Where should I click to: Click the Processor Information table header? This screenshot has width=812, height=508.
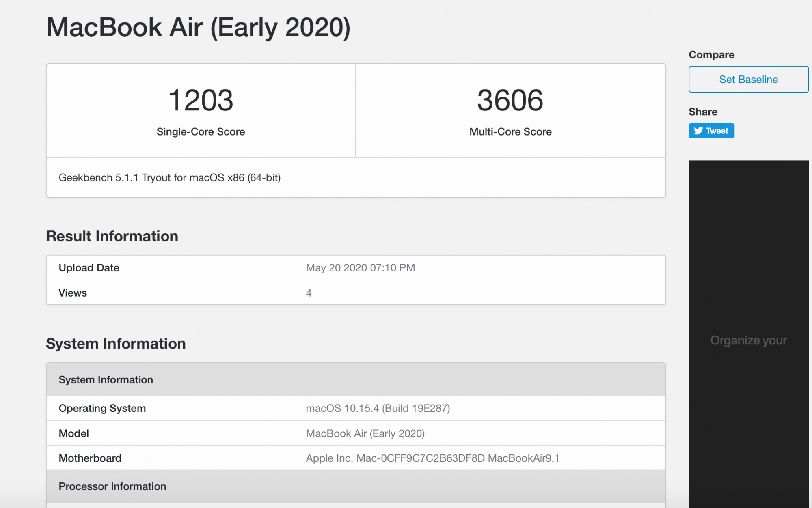(112, 486)
